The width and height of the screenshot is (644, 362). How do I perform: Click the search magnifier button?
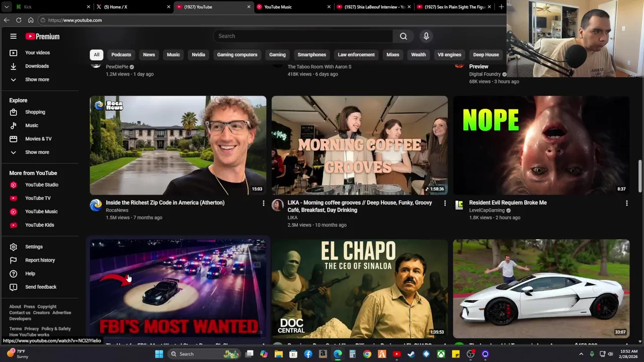404,36
